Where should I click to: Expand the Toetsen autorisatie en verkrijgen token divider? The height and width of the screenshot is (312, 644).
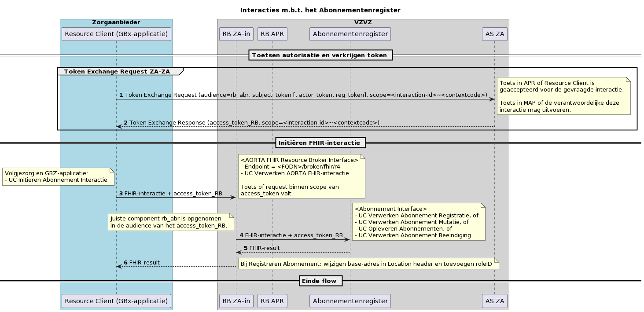tap(320, 55)
